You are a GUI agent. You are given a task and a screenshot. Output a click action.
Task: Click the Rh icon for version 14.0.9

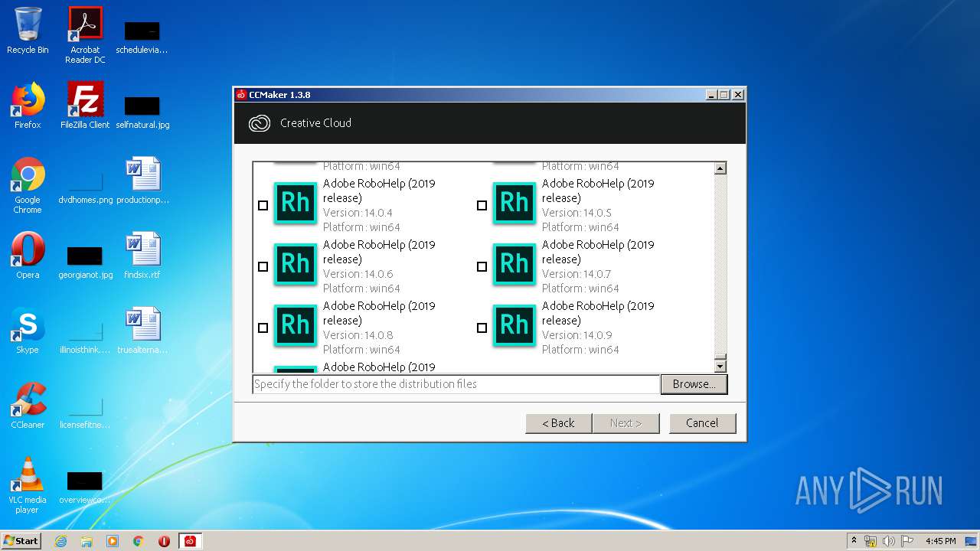tap(514, 325)
